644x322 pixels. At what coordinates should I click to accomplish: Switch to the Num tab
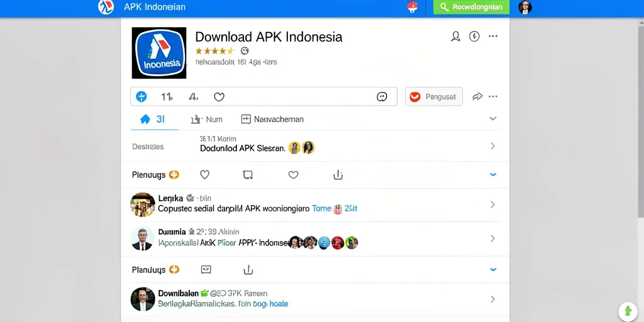point(206,119)
